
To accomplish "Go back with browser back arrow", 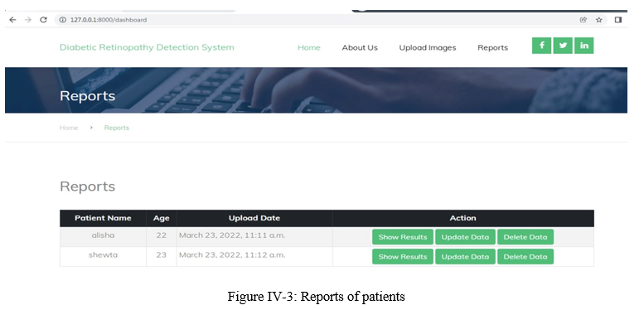I will [x=12, y=20].
